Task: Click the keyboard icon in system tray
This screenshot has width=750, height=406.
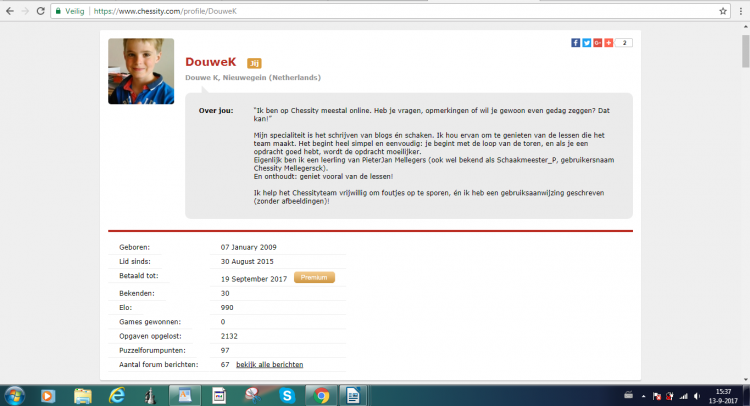Action: (x=629, y=395)
